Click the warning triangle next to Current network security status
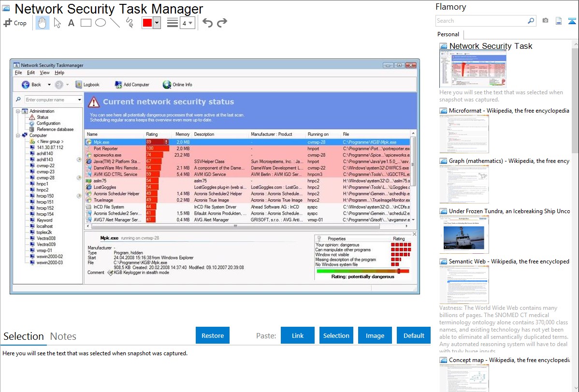 coord(94,102)
